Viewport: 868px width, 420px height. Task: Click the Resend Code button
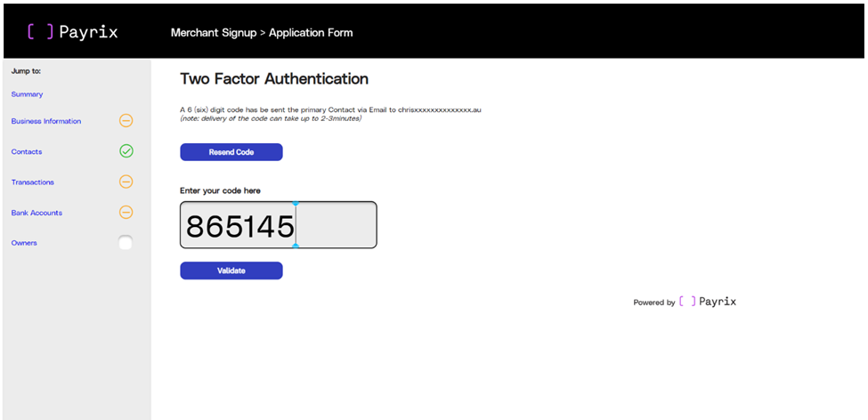(231, 152)
